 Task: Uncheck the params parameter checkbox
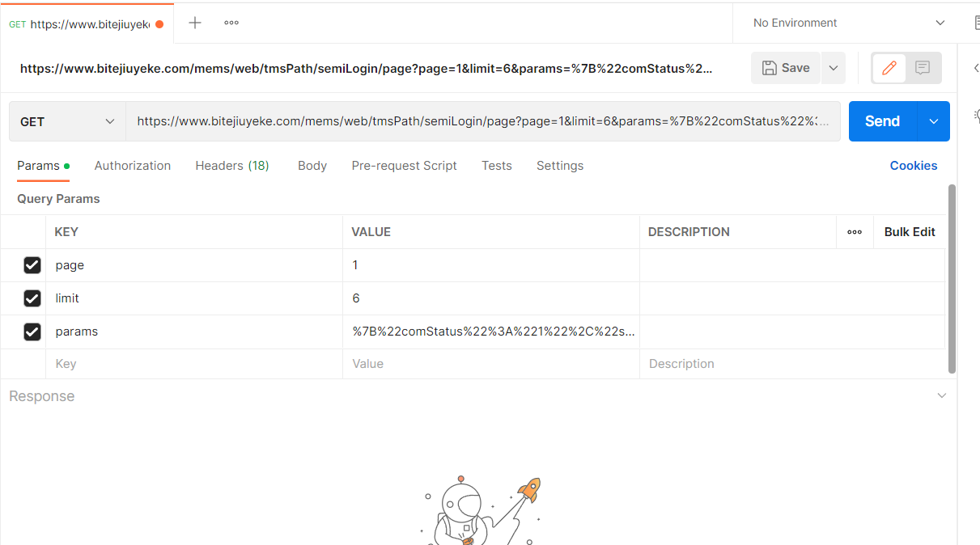point(32,332)
